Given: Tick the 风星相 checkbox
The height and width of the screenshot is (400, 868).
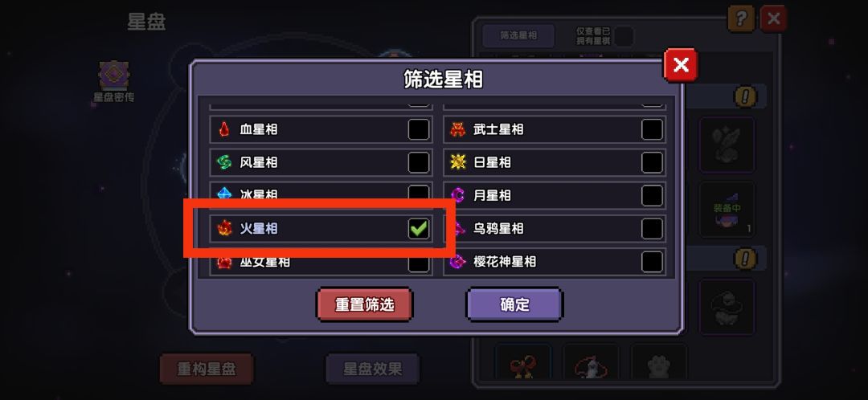Looking at the screenshot, I should [x=419, y=162].
